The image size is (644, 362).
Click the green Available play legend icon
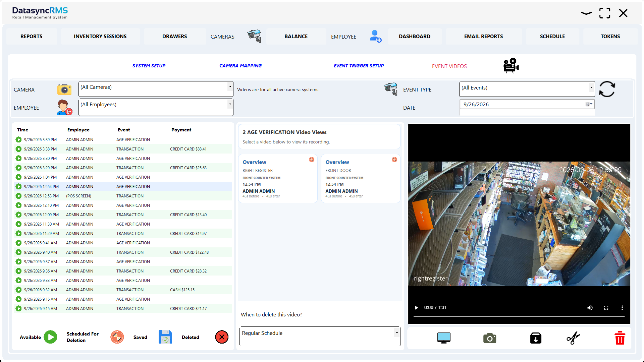click(x=51, y=337)
